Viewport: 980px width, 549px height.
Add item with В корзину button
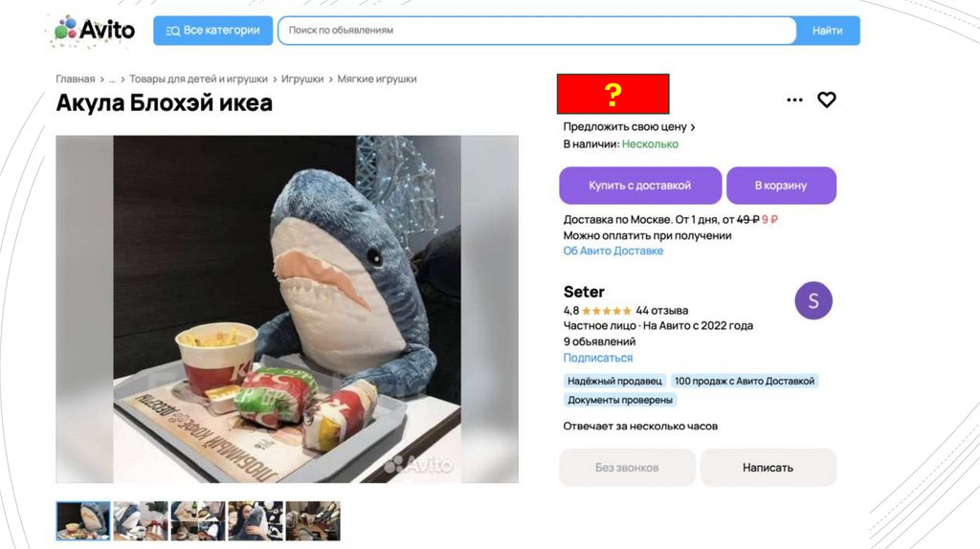click(781, 186)
